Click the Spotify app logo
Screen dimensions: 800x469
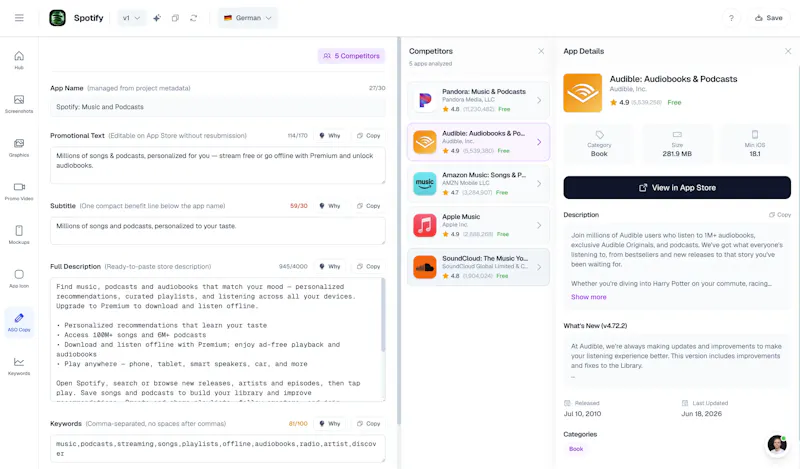pos(57,18)
